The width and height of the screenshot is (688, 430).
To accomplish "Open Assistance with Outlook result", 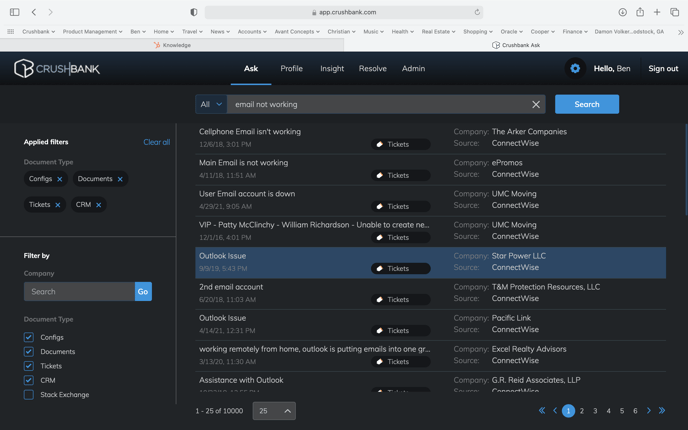I will point(430,382).
